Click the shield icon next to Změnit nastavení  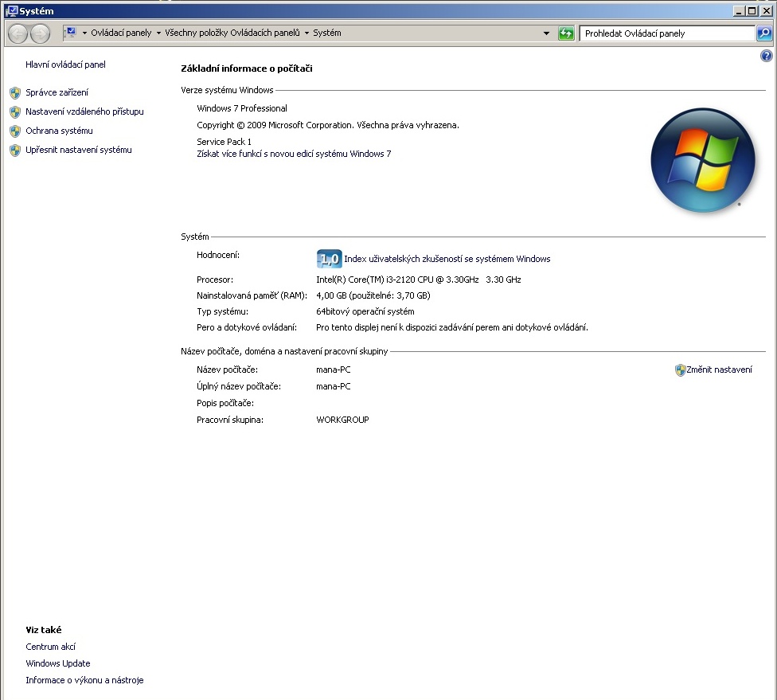click(680, 370)
